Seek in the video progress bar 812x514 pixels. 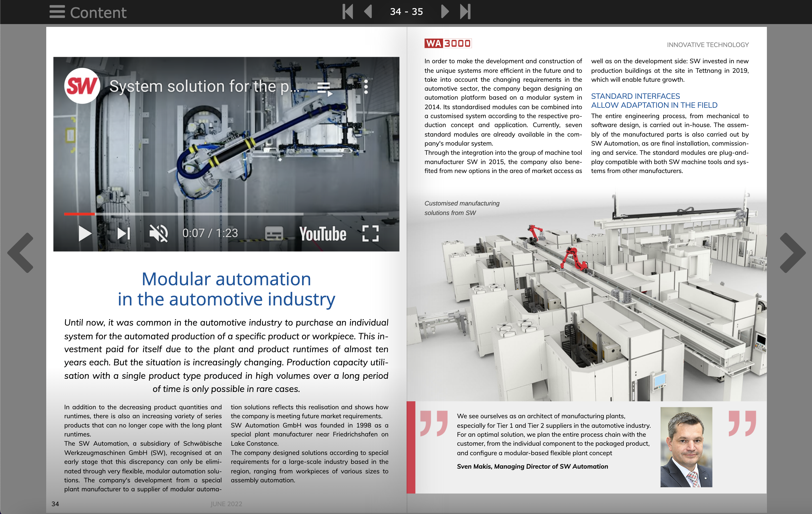(x=226, y=214)
